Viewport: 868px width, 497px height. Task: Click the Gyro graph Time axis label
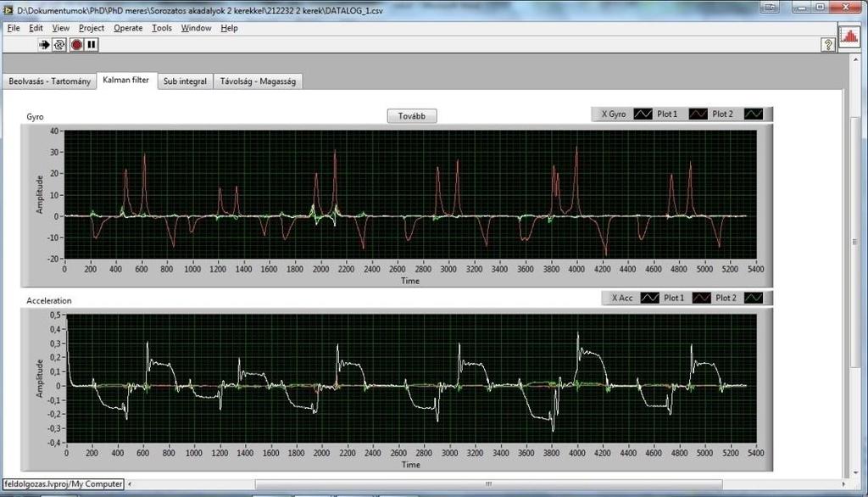[410, 281]
